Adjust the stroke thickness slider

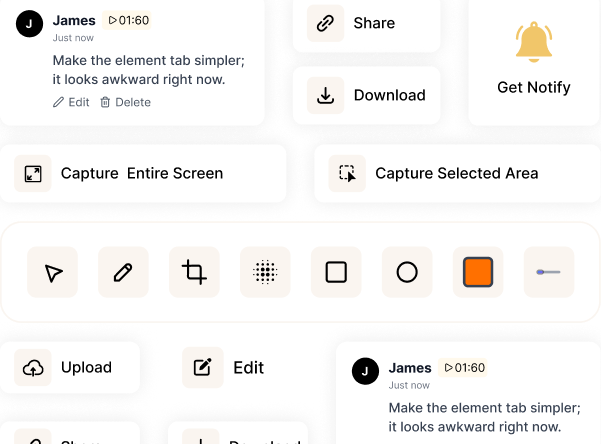[x=549, y=272]
